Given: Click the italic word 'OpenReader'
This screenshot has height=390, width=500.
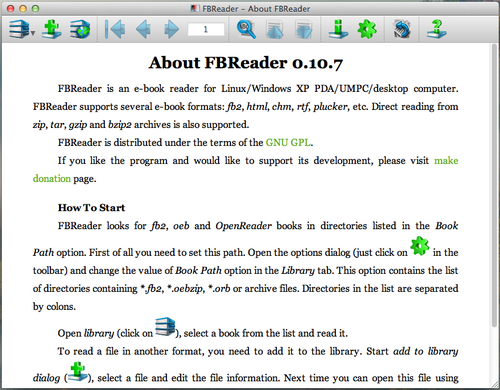Looking at the screenshot, I should coord(243,226).
